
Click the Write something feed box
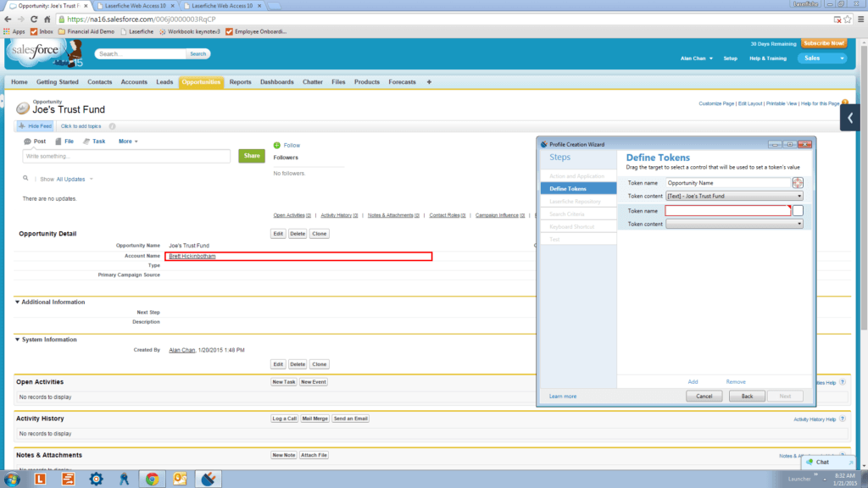(x=126, y=156)
